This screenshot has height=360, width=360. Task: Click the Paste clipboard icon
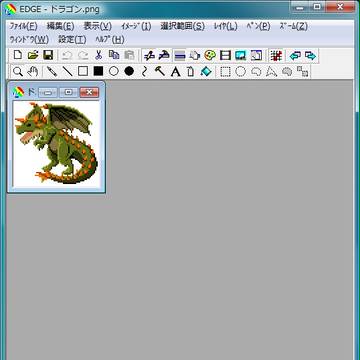(129, 55)
